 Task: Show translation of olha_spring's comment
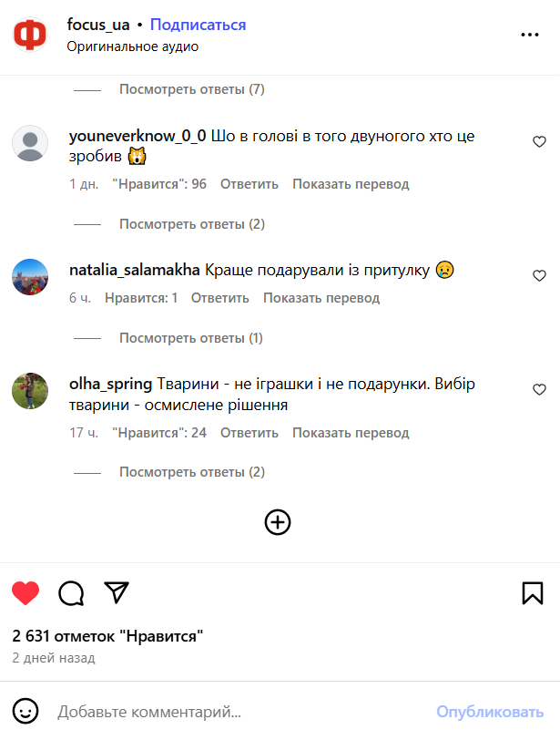pyautogui.click(x=351, y=432)
